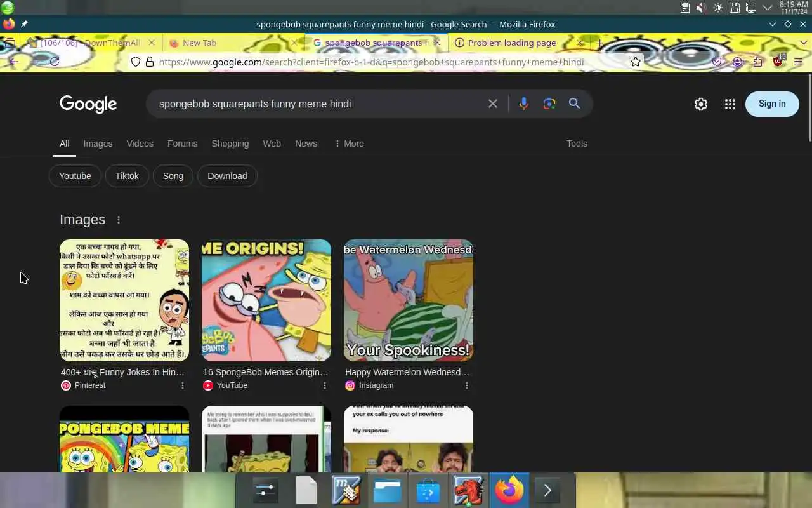
Task: Open more options for YouTube result
Action: [x=325, y=385]
